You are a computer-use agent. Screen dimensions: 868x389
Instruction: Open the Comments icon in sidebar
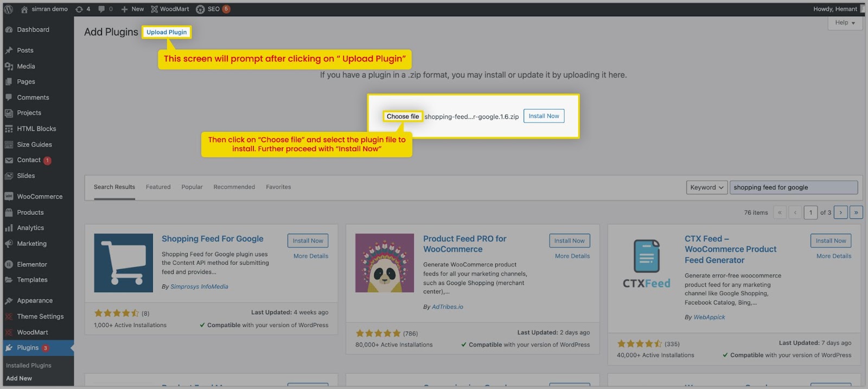click(x=9, y=98)
